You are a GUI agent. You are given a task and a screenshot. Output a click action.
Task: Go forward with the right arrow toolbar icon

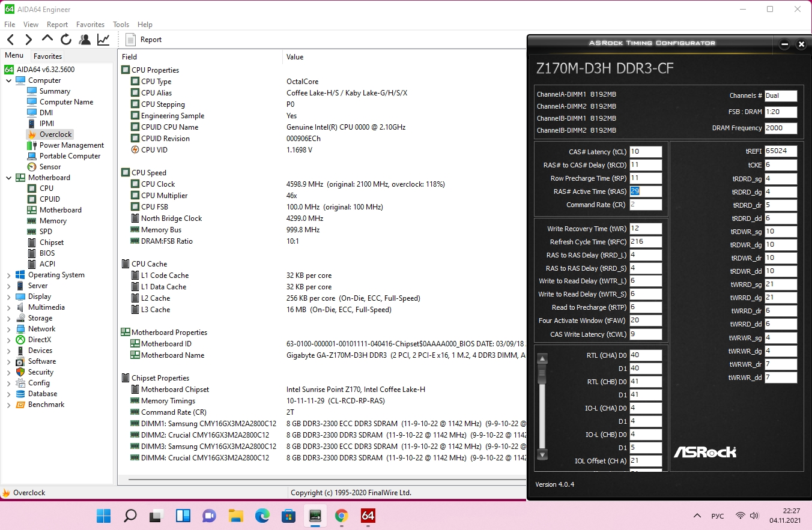[x=29, y=40]
